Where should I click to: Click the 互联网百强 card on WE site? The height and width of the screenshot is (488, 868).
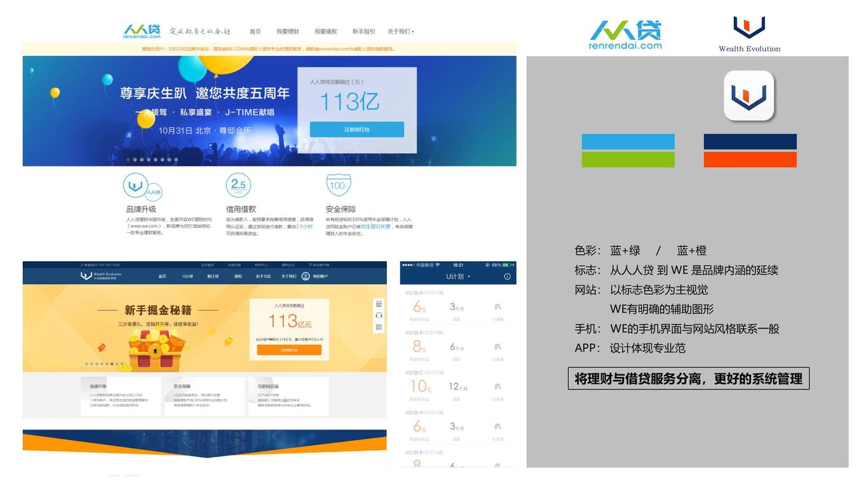(288, 396)
